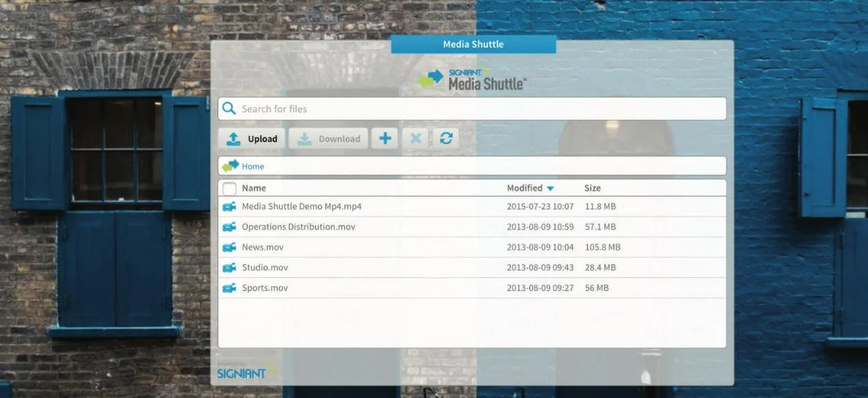Click the delete X icon

click(415, 139)
